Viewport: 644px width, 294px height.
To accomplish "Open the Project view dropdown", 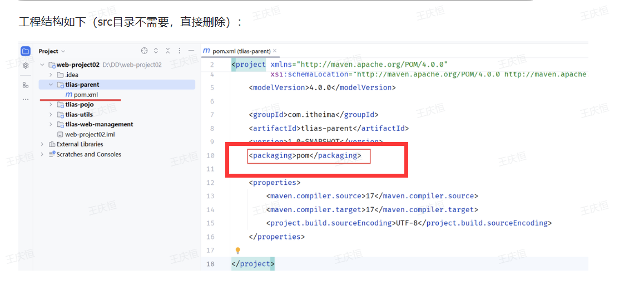I will click(x=52, y=51).
